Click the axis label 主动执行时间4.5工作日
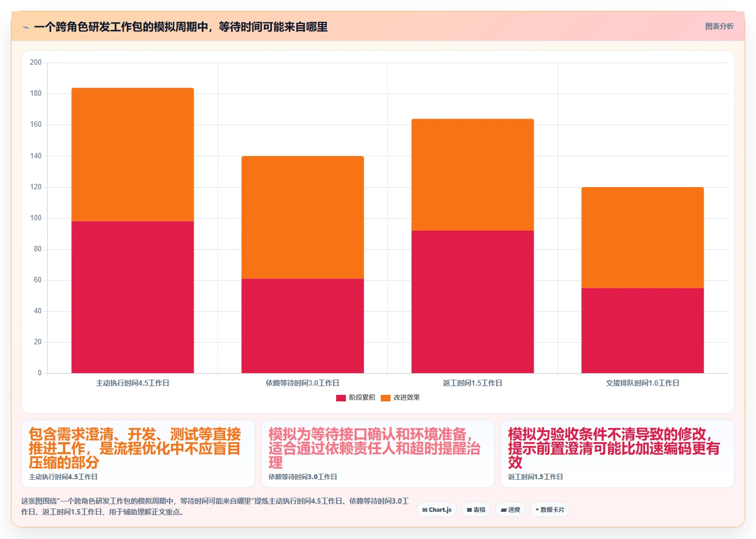This screenshot has width=756, height=539. [x=133, y=383]
